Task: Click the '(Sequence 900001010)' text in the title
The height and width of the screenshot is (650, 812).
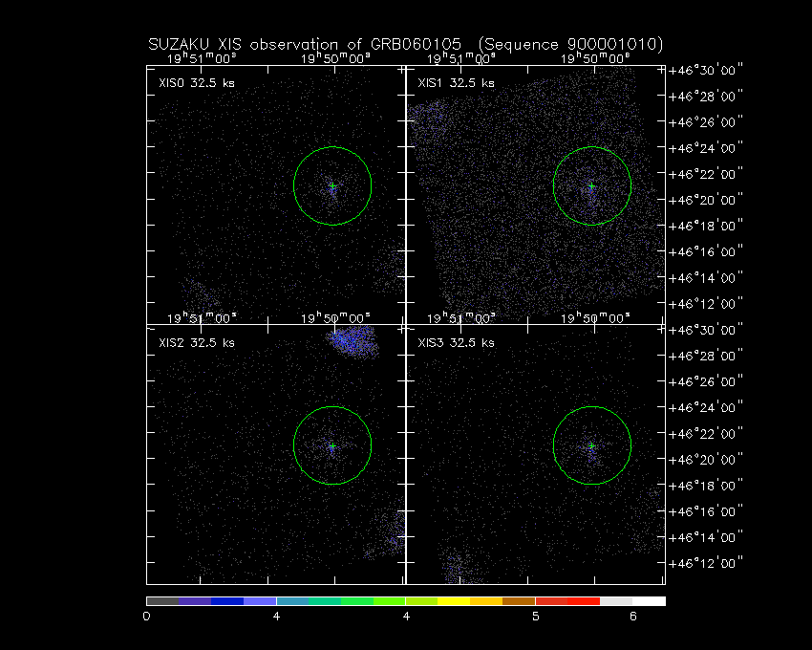Action: coord(570,45)
